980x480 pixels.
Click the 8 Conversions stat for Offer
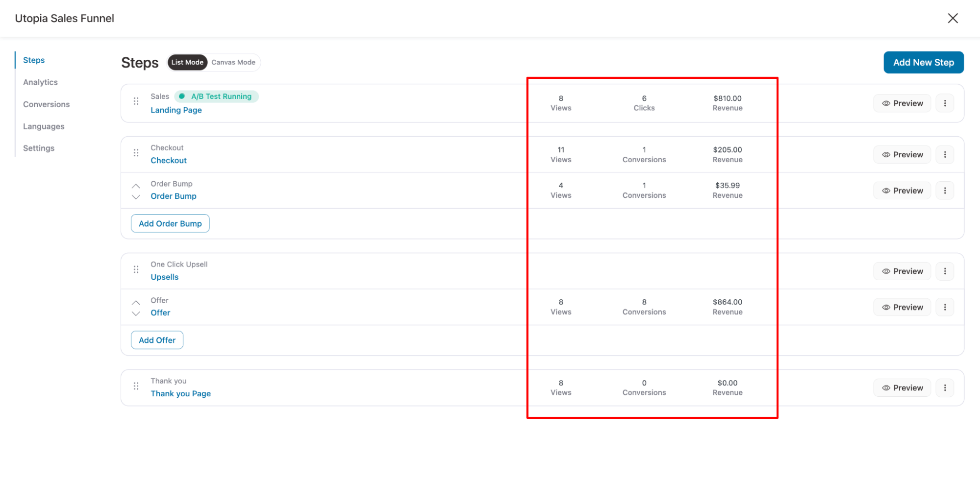pyautogui.click(x=644, y=307)
